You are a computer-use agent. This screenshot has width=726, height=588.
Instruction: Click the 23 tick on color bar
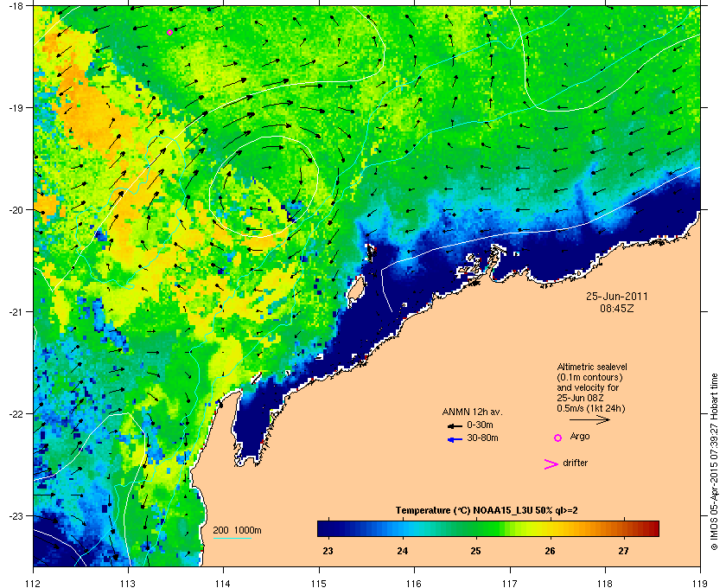(x=328, y=551)
